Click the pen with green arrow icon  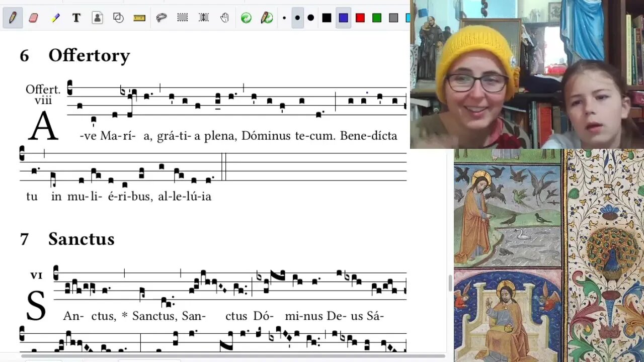tap(267, 18)
